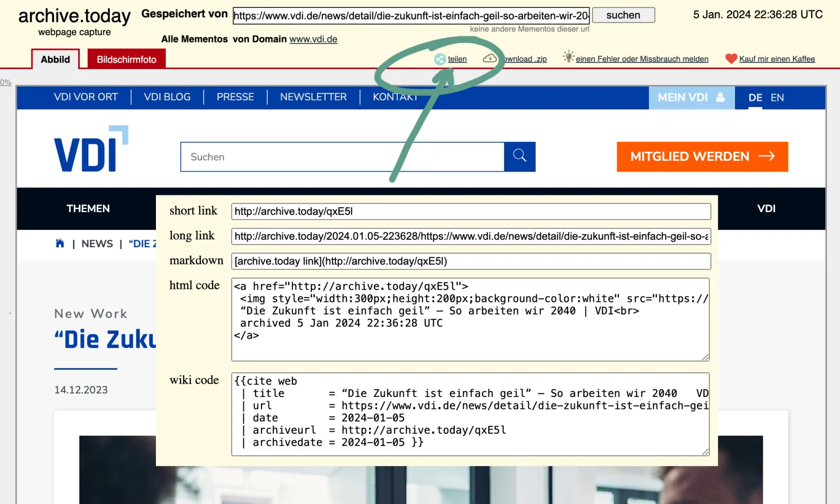Click the round share icon beside teilen
840x504 pixels.
440,59
